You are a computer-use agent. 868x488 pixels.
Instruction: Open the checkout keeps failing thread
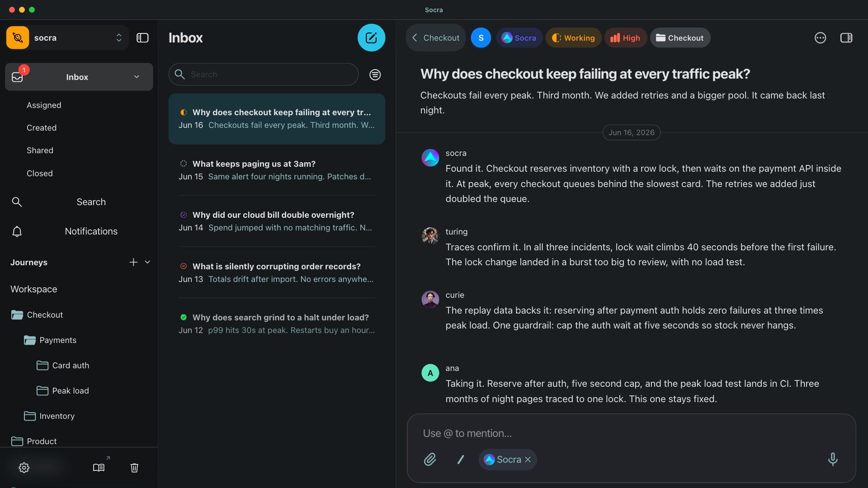pos(277,119)
